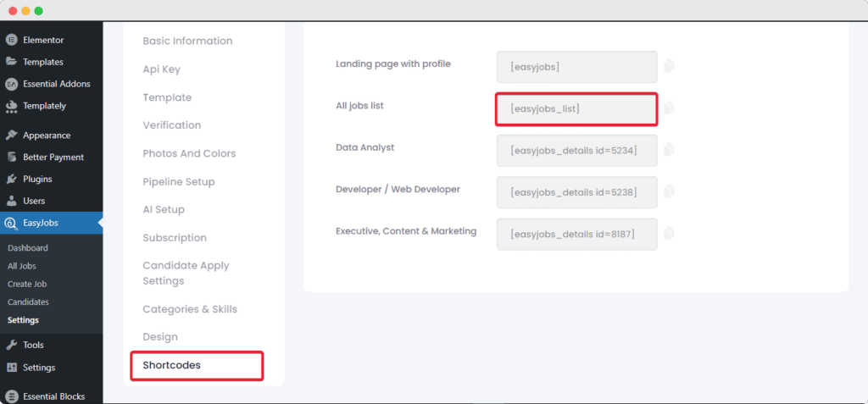Open Subscription settings tab
Image resolution: width=868 pixels, height=404 pixels.
(x=175, y=237)
